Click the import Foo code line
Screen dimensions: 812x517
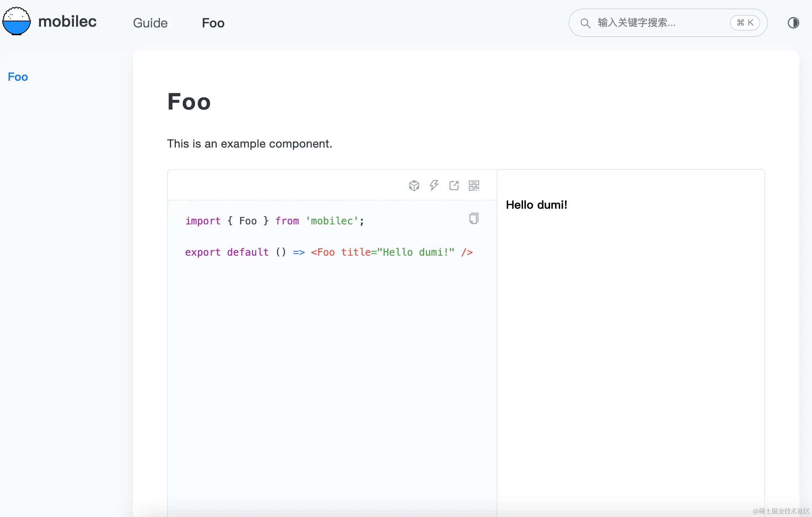coord(274,221)
